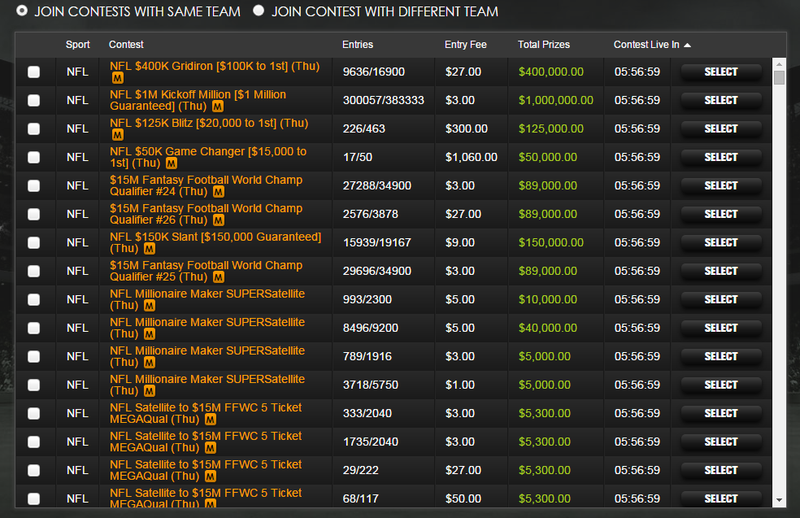Viewport: 800px width, 518px height.
Task: Check the $1M Kickoff Million contest checkbox
Action: click(34, 101)
